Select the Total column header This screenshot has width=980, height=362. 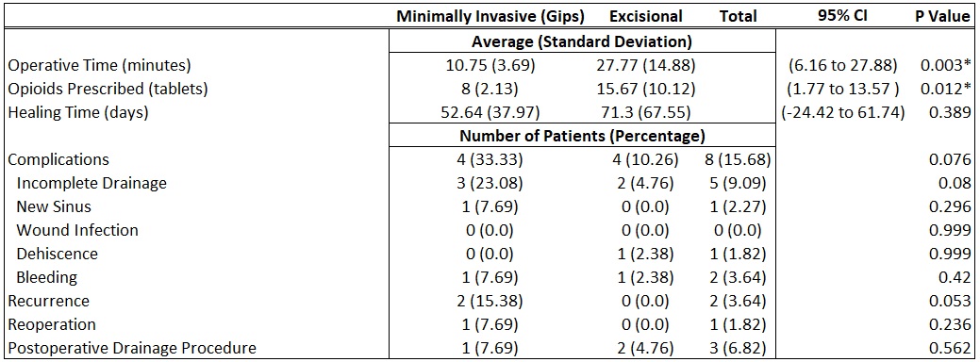point(738,16)
